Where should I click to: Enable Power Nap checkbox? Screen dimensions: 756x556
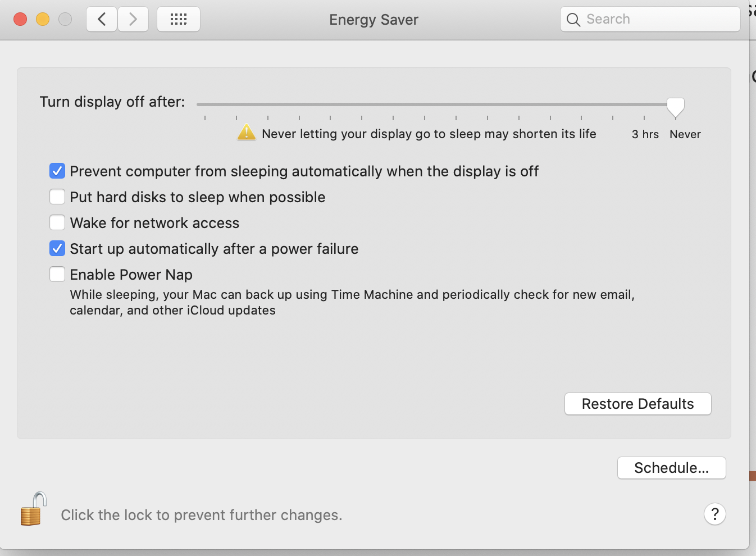pyautogui.click(x=57, y=274)
